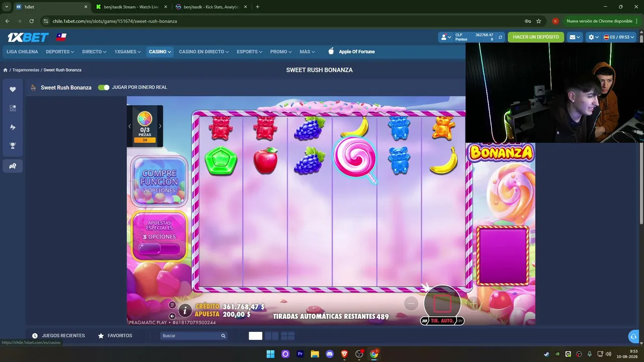Click the browser address bar URL

pyautogui.click(x=115, y=21)
